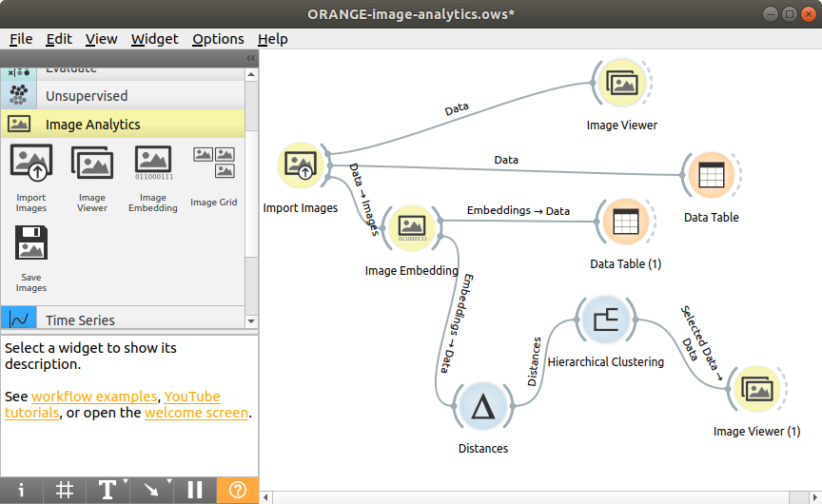Expand the Unsupervised widget category
The image size is (822, 504).
coord(86,96)
